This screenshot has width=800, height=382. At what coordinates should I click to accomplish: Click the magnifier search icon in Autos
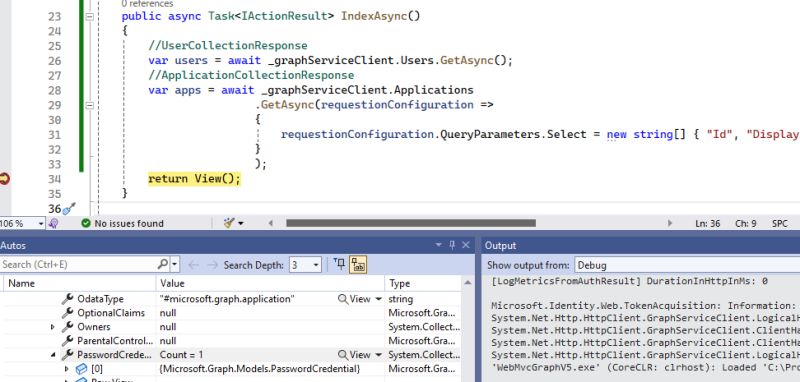(x=163, y=264)
